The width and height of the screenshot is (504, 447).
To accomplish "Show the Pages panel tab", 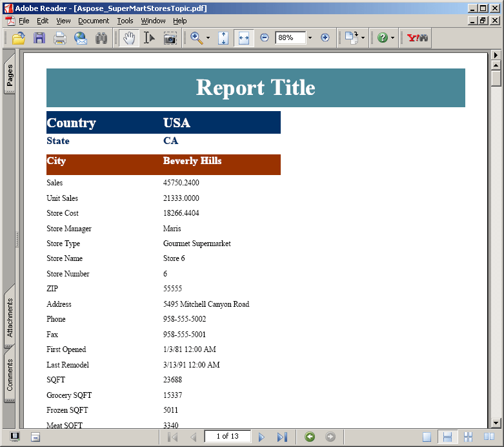I will click(10, 75).
